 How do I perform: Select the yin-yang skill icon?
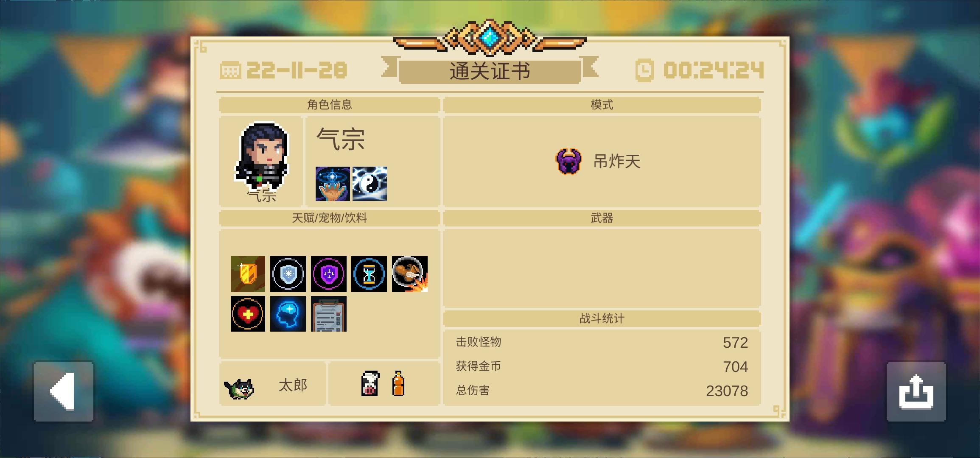click(x=370, y=184)
